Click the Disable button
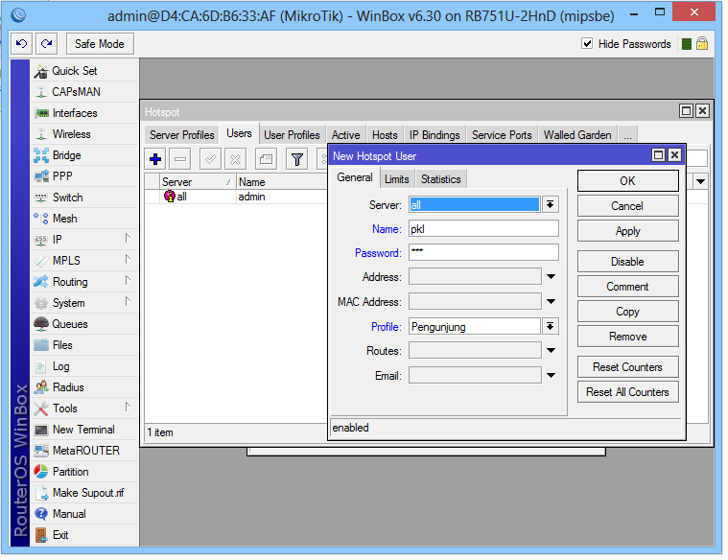Screen dimensions: 728x560 [627, 262]
